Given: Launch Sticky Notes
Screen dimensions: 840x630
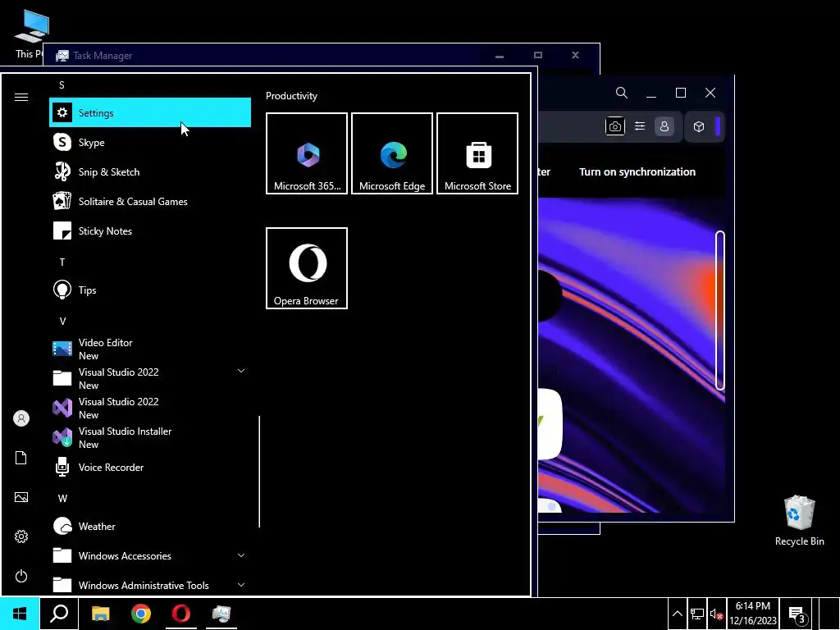Looking at the screenshot, I should coord(150,231).
